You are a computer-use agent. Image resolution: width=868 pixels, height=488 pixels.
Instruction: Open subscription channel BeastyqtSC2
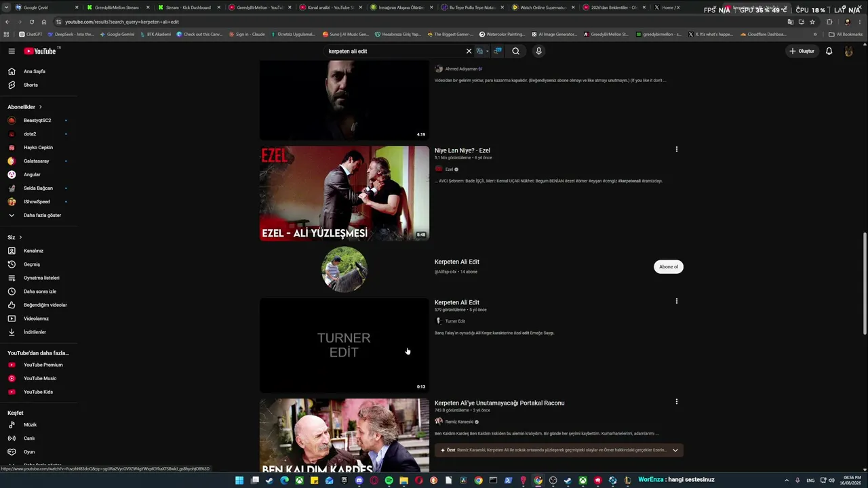click(x=37, y=121)
